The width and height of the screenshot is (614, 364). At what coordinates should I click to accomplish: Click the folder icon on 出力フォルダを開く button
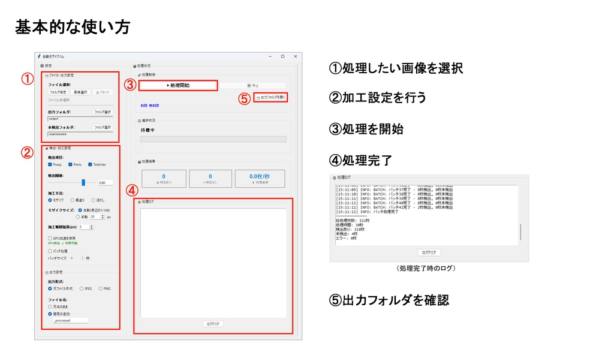258,98
